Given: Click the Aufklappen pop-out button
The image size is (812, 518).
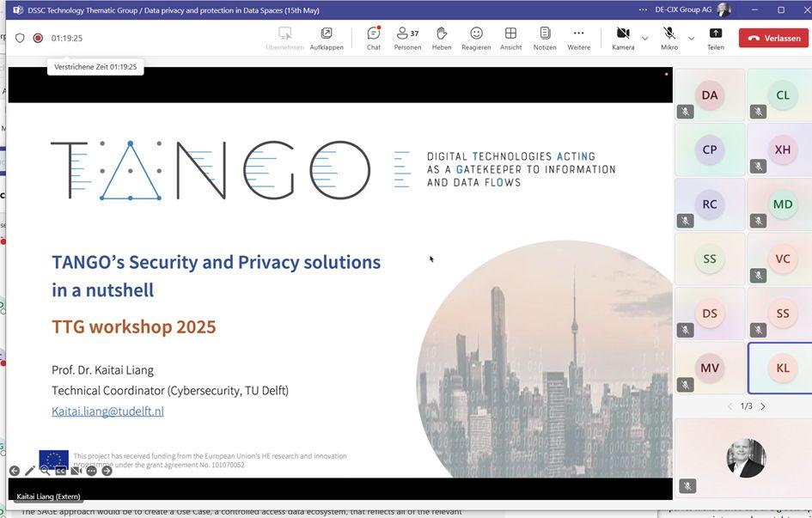Looking at the screenshot, I should coord(327,38).
